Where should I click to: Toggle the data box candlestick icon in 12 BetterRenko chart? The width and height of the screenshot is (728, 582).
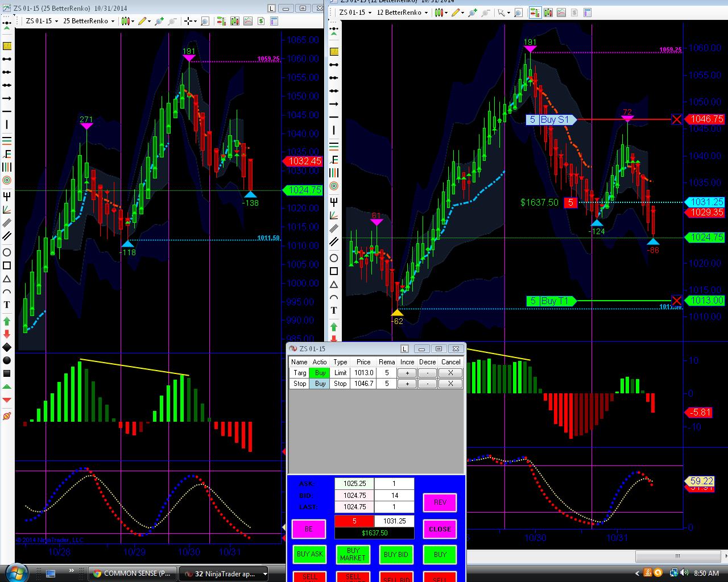[548, 13]
